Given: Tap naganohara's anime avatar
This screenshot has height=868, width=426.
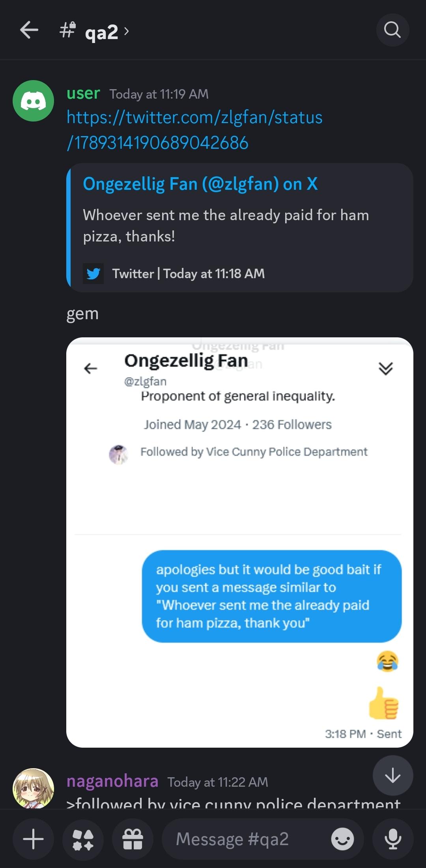Looking at the screenshot, I should point(34,788).
